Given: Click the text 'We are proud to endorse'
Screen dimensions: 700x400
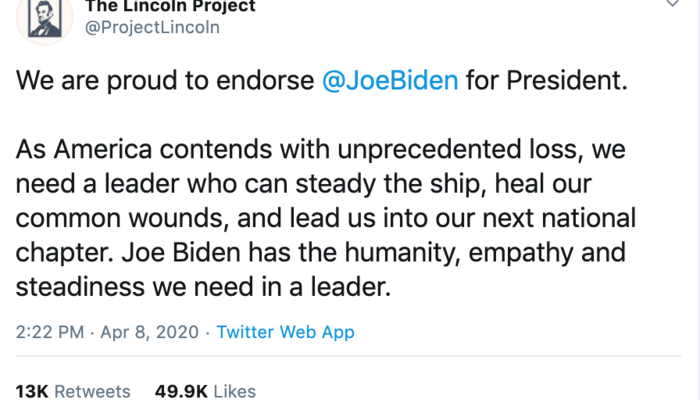Looking at the screenshot, I should (x=167, y=81).
